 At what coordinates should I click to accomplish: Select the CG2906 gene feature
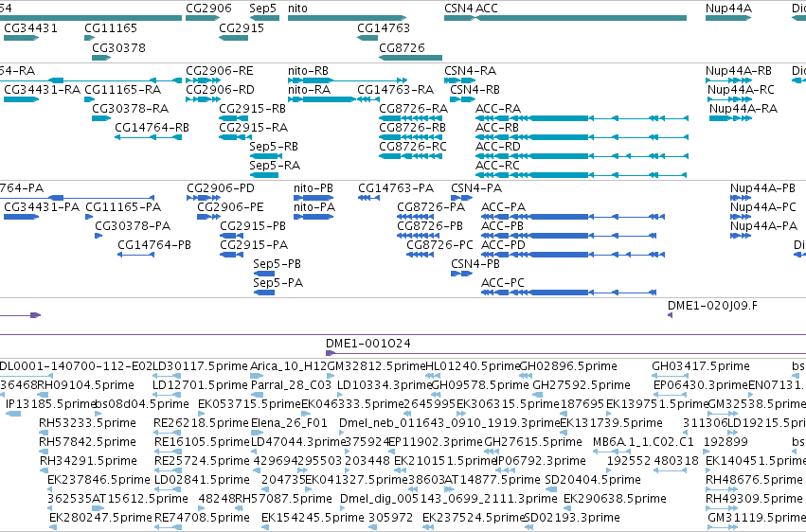pos(203,18)
